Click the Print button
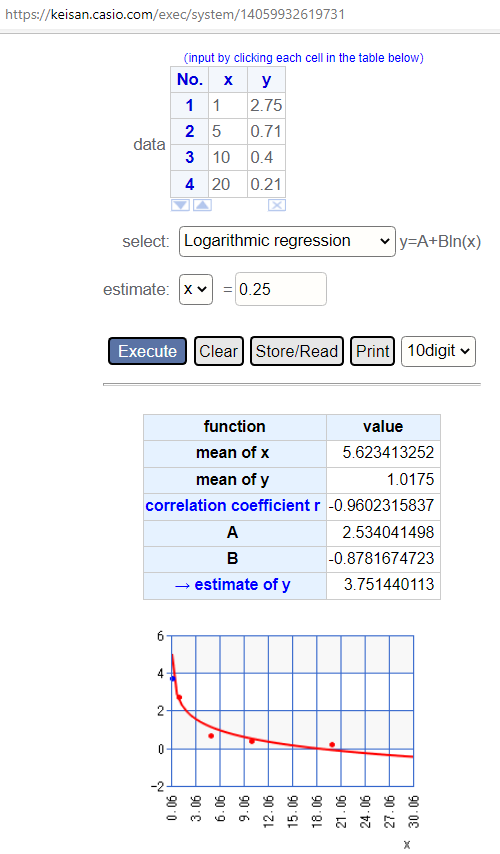 (x=373, y=351)
